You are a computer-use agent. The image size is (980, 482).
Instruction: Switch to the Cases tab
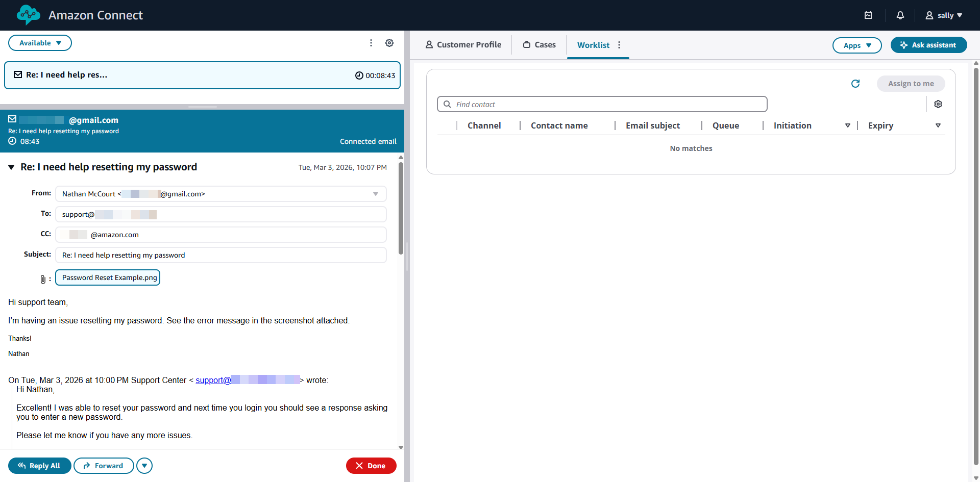click(538, 44)
